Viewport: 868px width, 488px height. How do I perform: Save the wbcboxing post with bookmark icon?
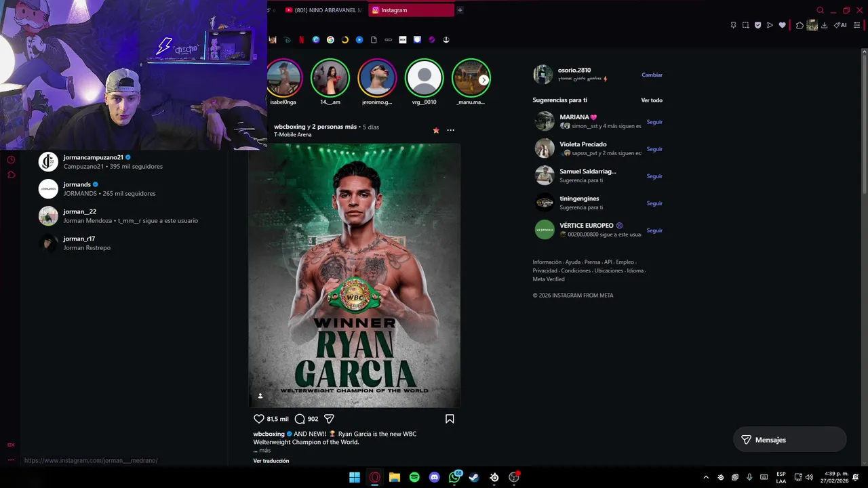tap(450, 419)
